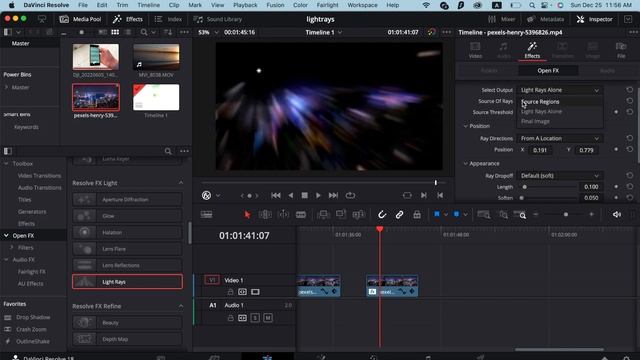
Task: Click Position X value field
Action: point(540,150)
